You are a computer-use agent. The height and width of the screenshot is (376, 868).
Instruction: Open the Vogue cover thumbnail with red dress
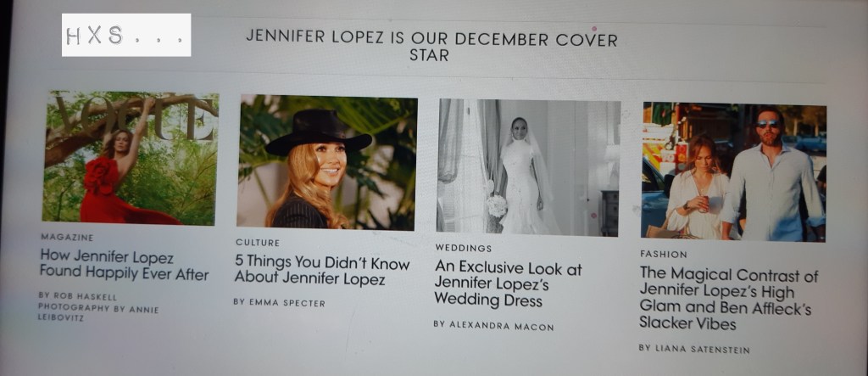pyautogui.click(x=131, y=158)
